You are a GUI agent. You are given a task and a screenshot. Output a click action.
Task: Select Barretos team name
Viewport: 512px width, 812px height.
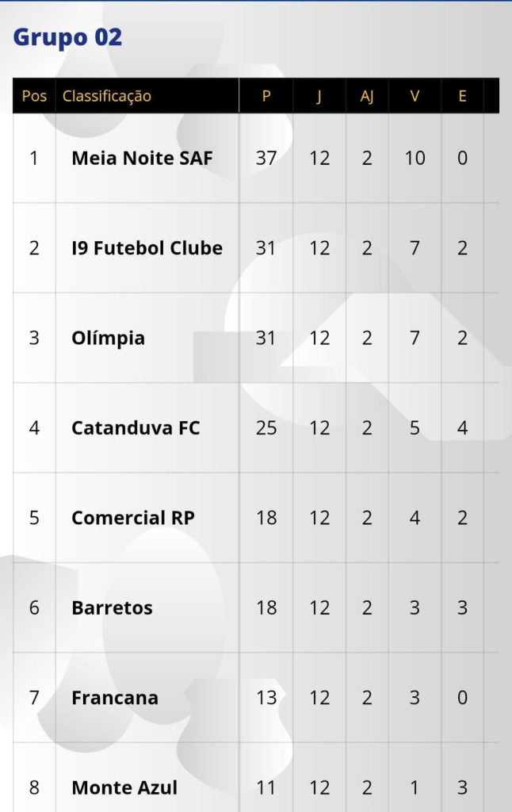(112, 608)
